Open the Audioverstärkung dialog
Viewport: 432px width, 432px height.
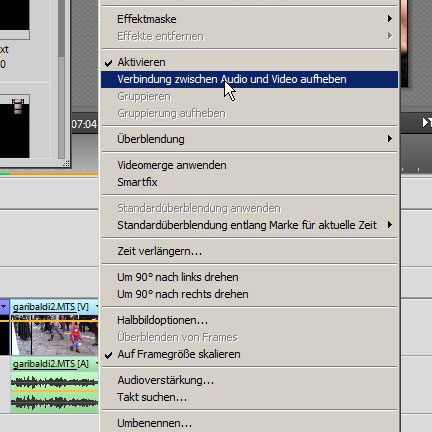249,380
